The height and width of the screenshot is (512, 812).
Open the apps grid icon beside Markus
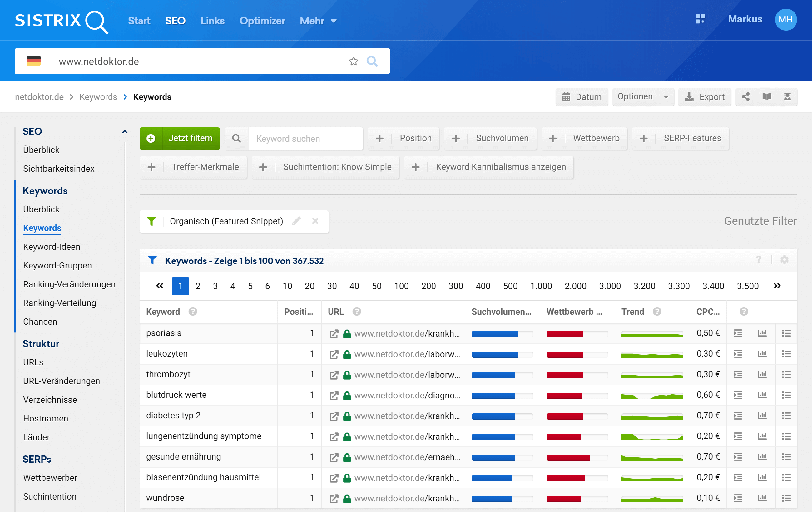click(700, 19)
